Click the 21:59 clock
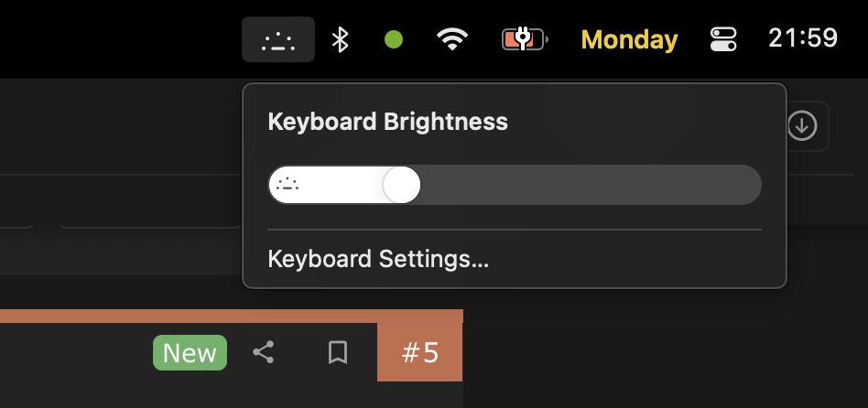This screenshot has width=868, height=408. click(803, 38)
